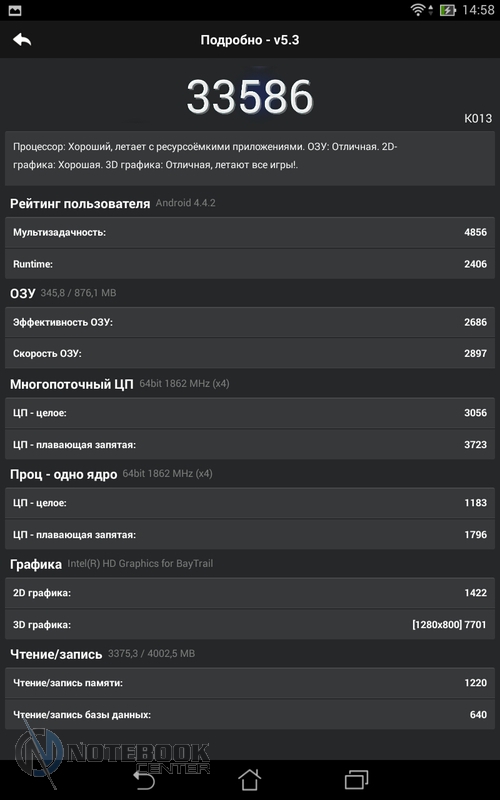This screenshot has height=800, width=500.
Task: Select the Мультизадачность score row
Action: (x=249, y=232)
